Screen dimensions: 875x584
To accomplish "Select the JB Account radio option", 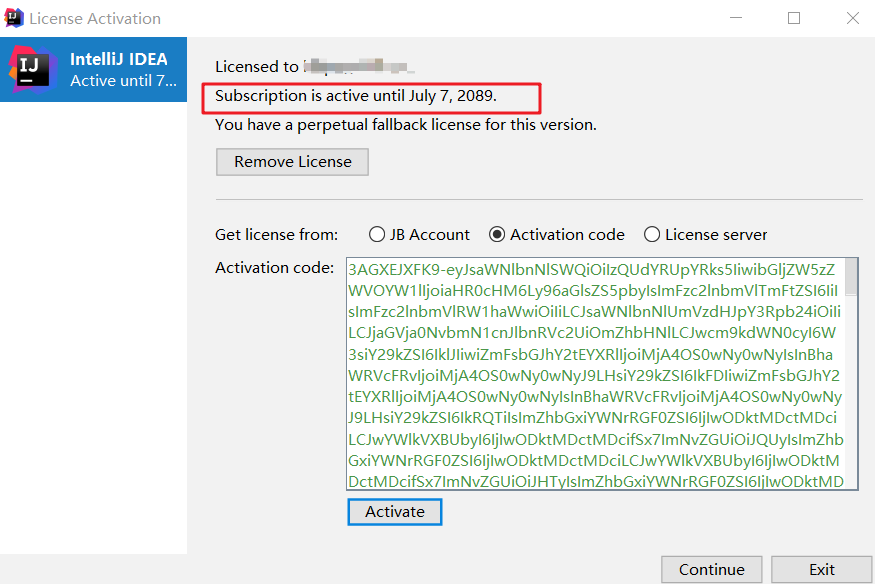I will [377, 235].
